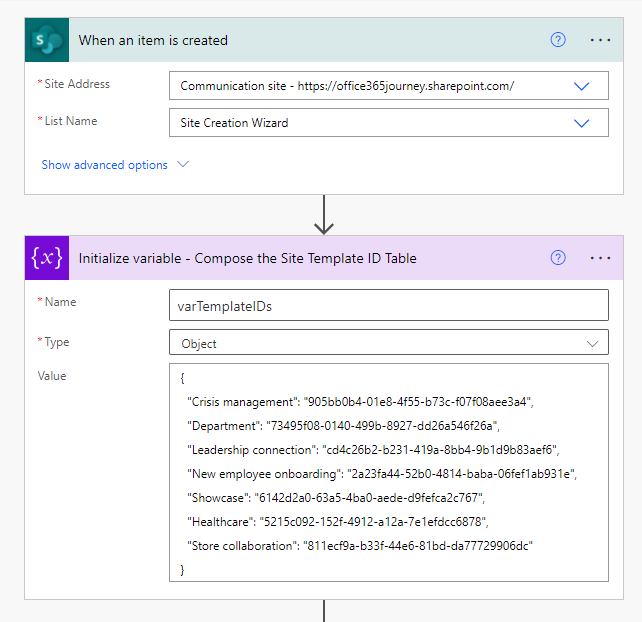Expand the Site Address dropdown
The image size is (642, 622).
click(581, 86)
